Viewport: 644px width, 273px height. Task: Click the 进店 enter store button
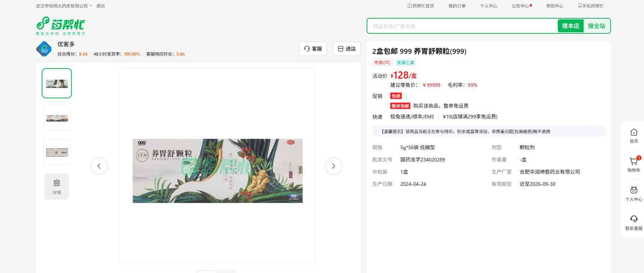[347, 49]
